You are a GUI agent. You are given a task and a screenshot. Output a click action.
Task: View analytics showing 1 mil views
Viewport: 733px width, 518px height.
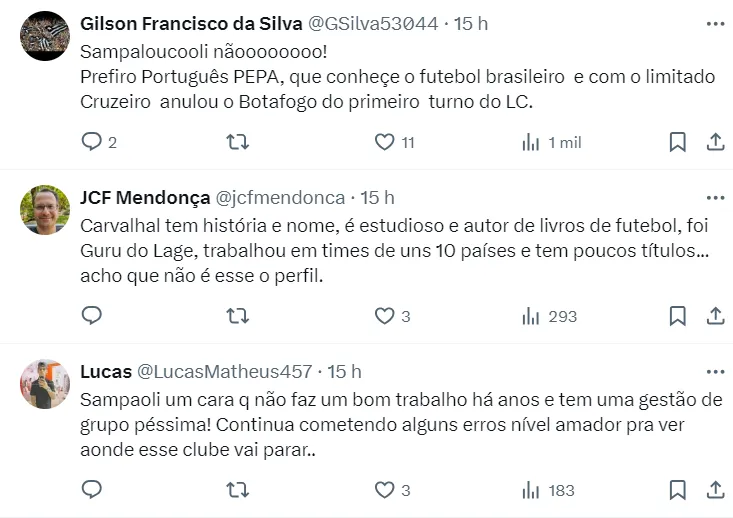531,142
